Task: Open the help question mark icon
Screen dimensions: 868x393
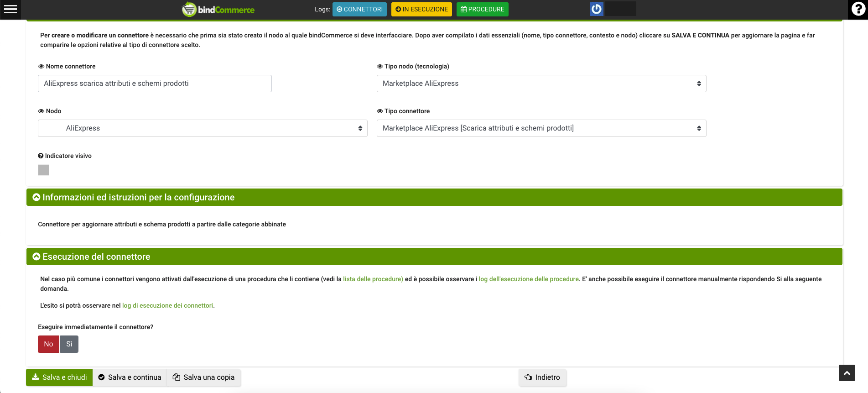Action: (x=858, y=10)
